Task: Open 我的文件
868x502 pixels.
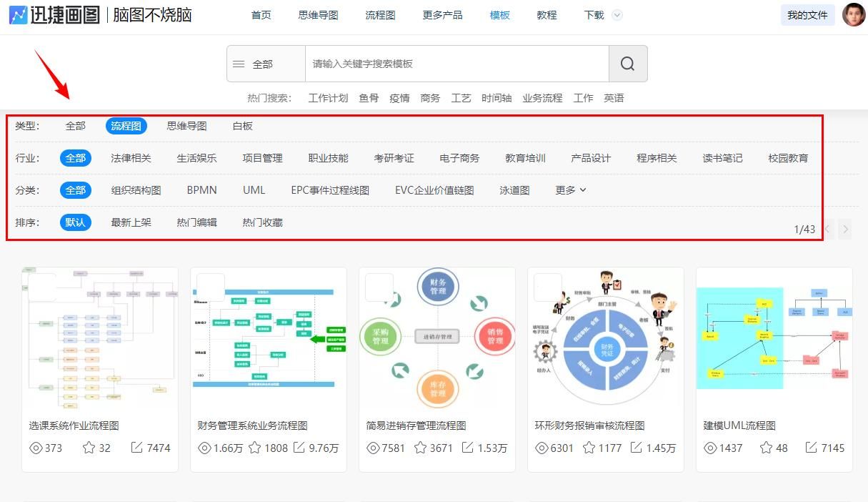Action: (x=807, y=14)
